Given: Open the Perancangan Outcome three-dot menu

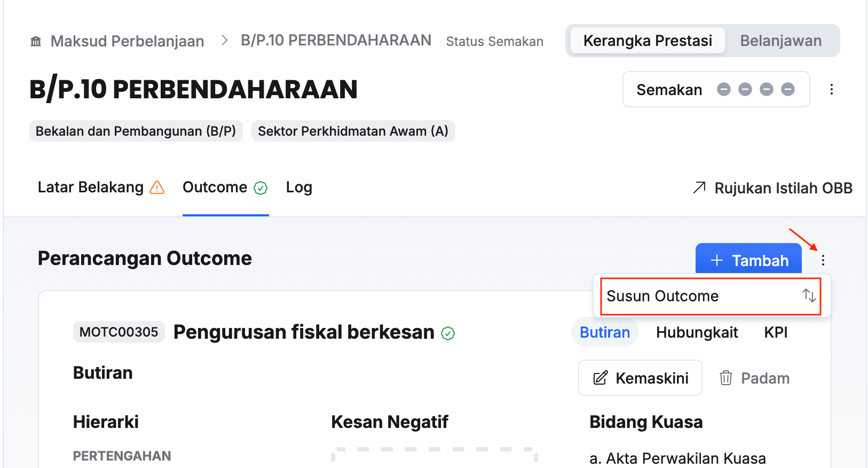Looking at the screenshot, I should click(x=823, y=260).
